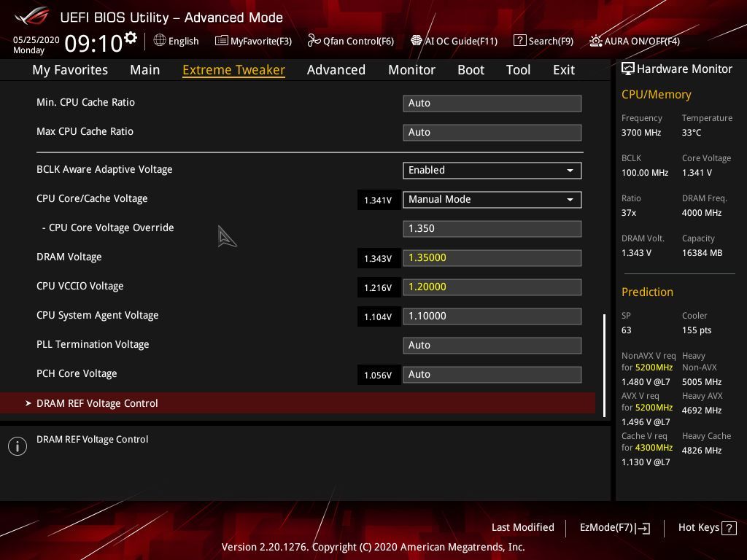Click the 1.104V System Agent readout

point(379,316)
